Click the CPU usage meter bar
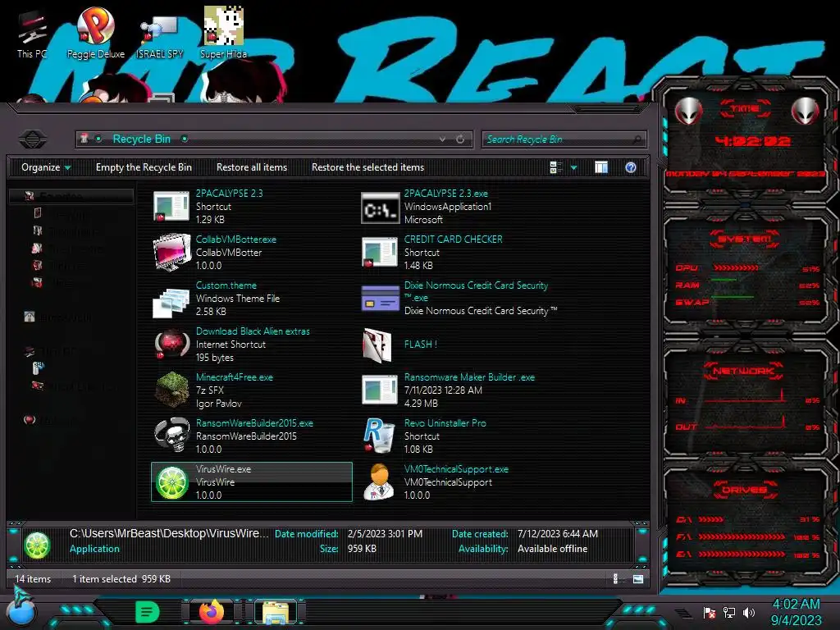 click(736, 268)
